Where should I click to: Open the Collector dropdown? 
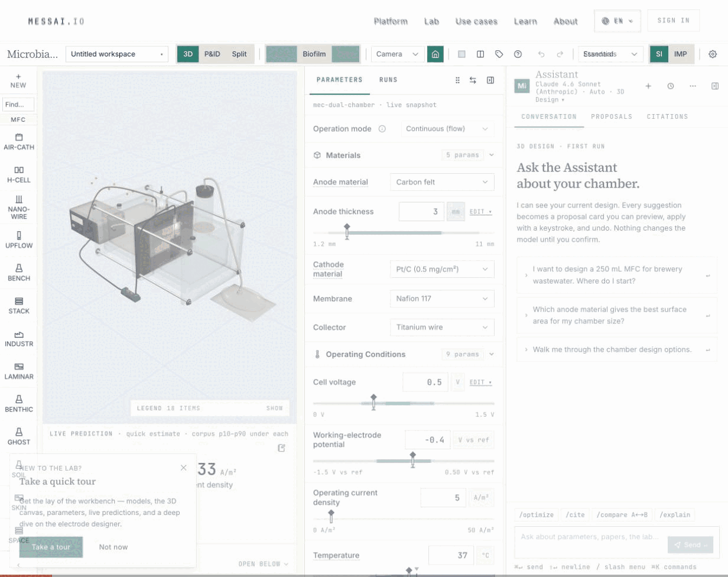tap(442, 327)
